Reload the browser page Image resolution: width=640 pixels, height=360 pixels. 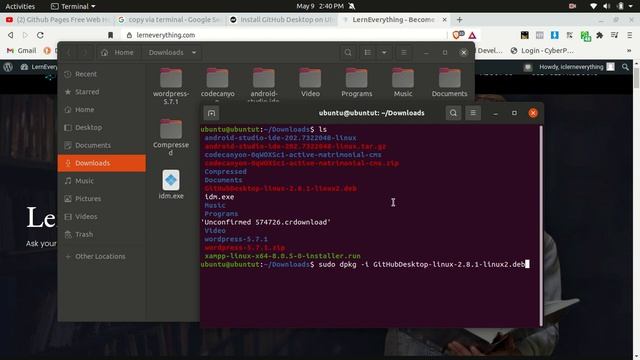(40, 35)
